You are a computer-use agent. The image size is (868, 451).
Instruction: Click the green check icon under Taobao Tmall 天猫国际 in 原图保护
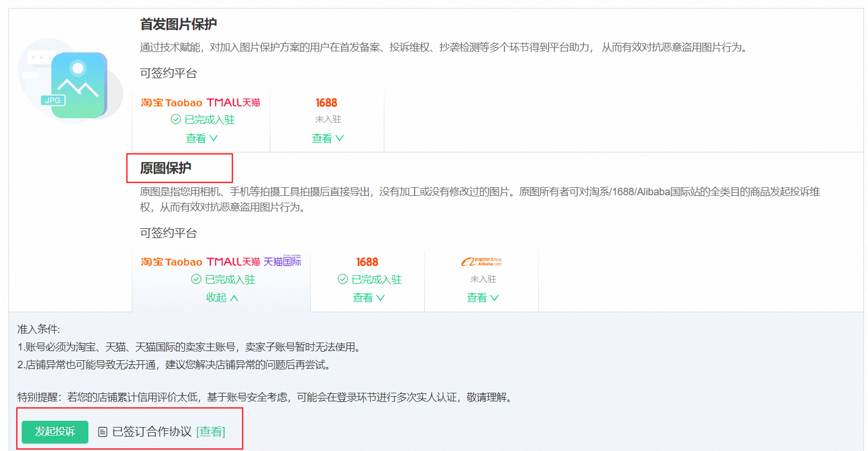click(x=196, y=279)
